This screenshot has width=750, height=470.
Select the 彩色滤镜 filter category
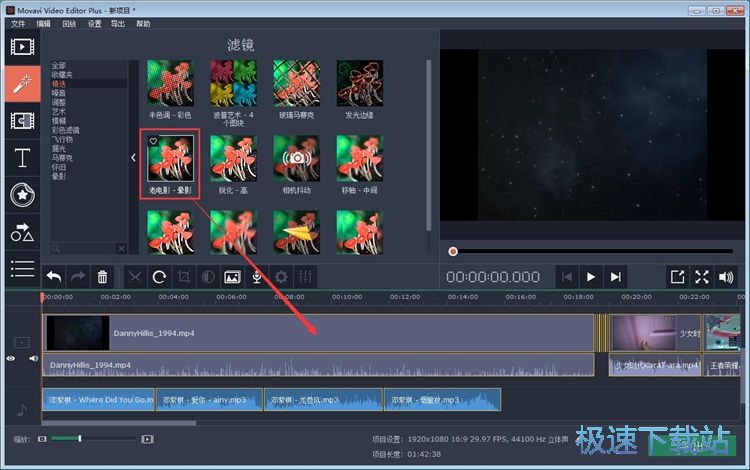(66, 130)
